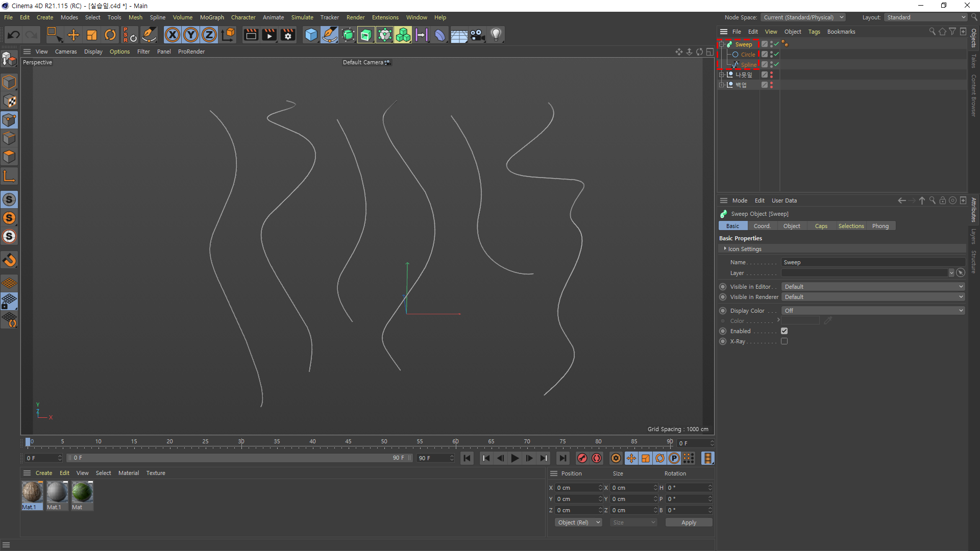Uncheck the Enabled checkbox

coord(784,331)
